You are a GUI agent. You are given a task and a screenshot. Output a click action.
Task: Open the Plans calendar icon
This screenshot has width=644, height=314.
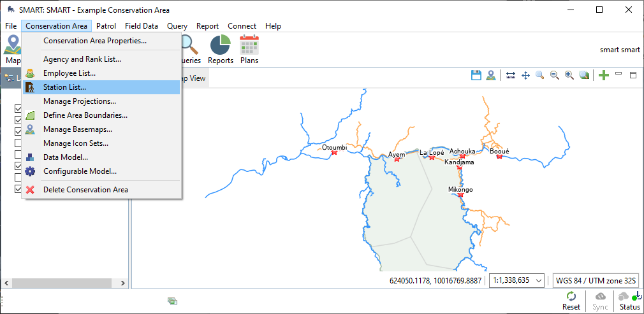tap(249, 48)
